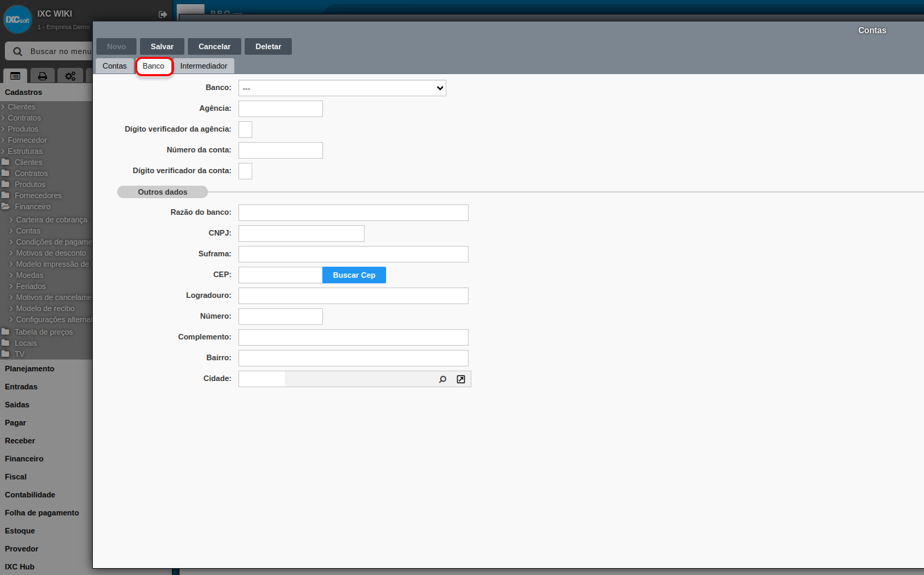Click the Salvar button

[162, 46]
